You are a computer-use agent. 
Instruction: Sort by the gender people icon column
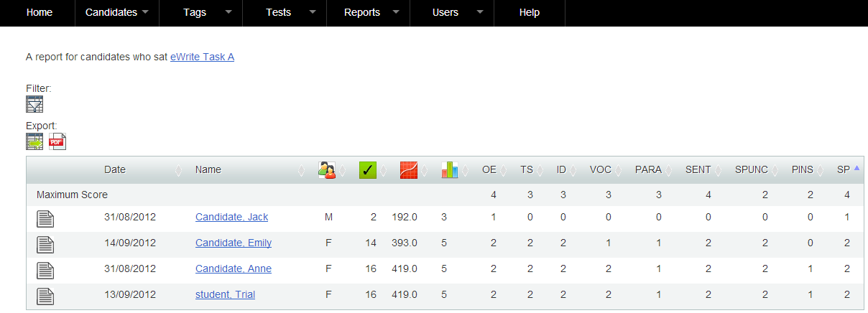[x=328, y=170]
